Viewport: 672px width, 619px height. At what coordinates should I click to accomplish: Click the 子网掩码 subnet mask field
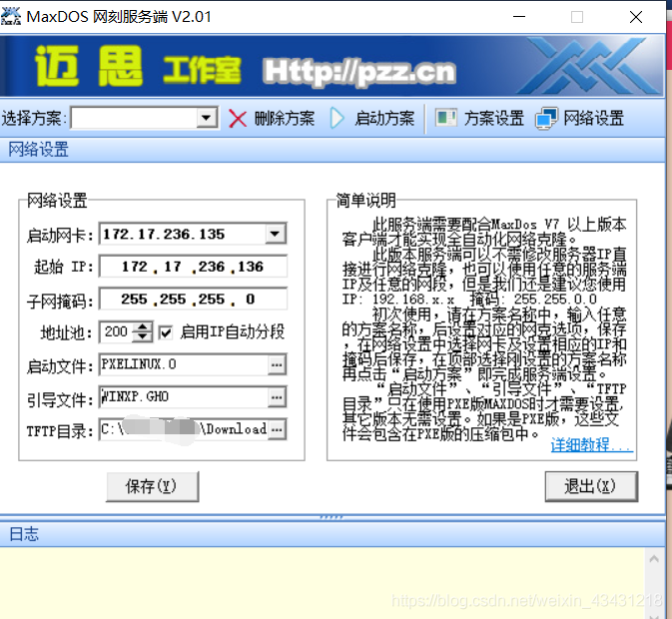tap(193, 299)
